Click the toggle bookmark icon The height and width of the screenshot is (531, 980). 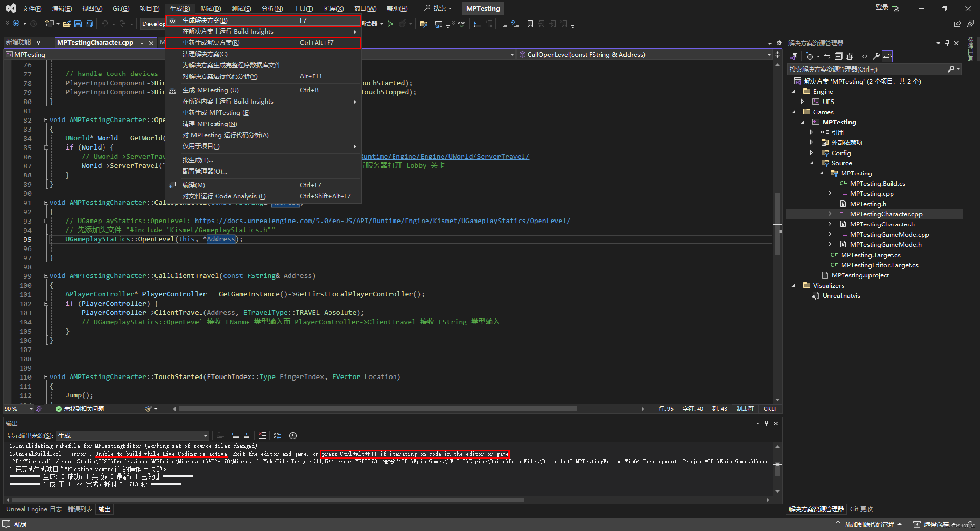530,24
